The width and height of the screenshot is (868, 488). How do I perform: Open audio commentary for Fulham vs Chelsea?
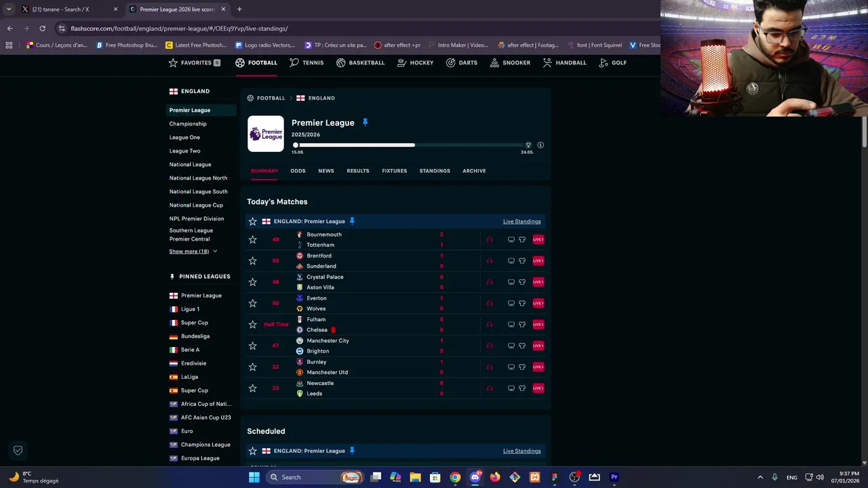(490, 325)
